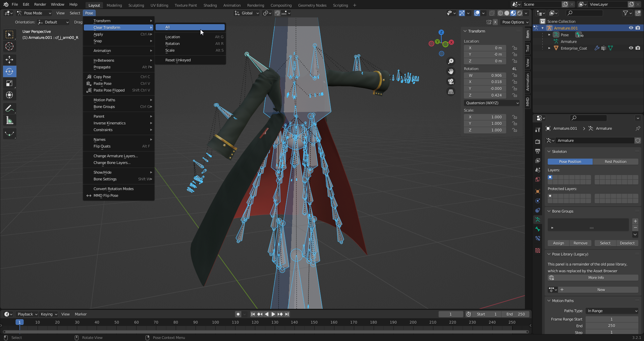Screen dimensions: 644x341
Task: Click the zoom view magnifier icon
Action: tap(451, 61)
